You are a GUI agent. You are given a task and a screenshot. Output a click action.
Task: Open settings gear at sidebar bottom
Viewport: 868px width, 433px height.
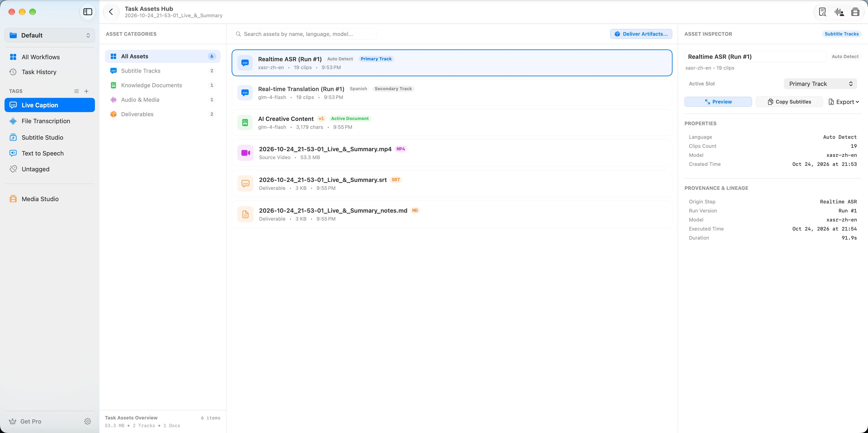pos(88,421)
